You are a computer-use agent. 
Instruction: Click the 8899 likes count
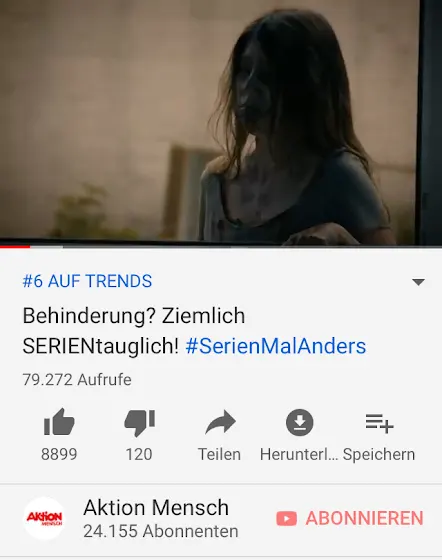[59, 454]
